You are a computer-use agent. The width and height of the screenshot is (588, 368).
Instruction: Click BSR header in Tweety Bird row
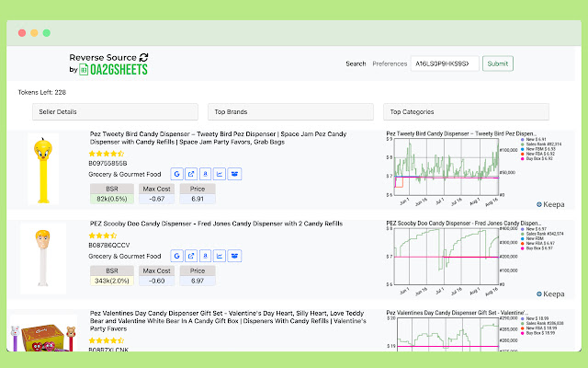click(x=112, y=189)
